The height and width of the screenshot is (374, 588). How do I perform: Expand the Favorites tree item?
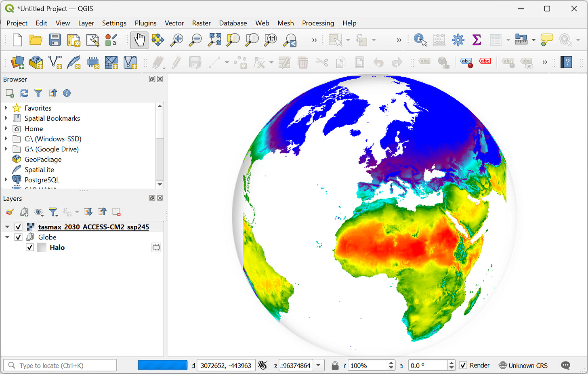[6, 108]
